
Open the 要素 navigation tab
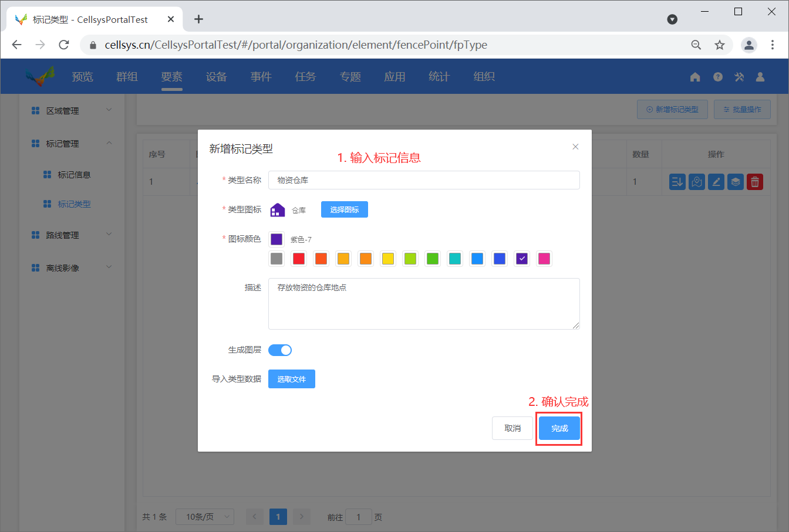click(x=172, y=77)
